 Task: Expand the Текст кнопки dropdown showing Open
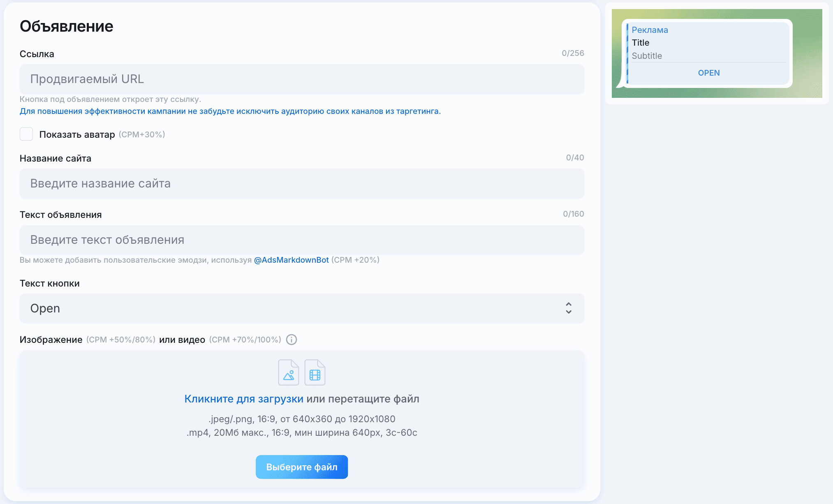[302, 308]
